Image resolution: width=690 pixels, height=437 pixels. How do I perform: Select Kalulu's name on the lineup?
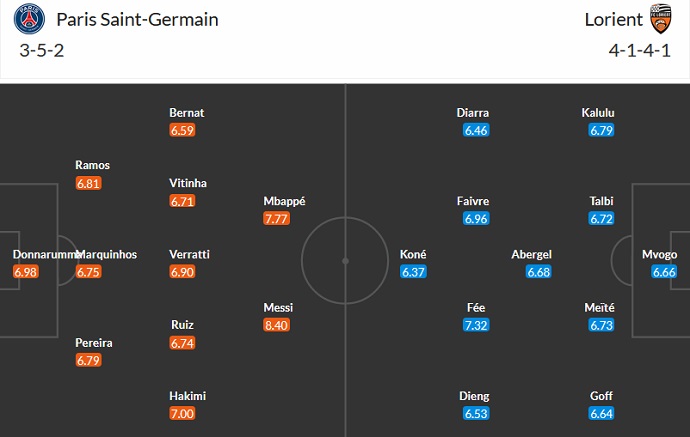click(x=597, y=113)
